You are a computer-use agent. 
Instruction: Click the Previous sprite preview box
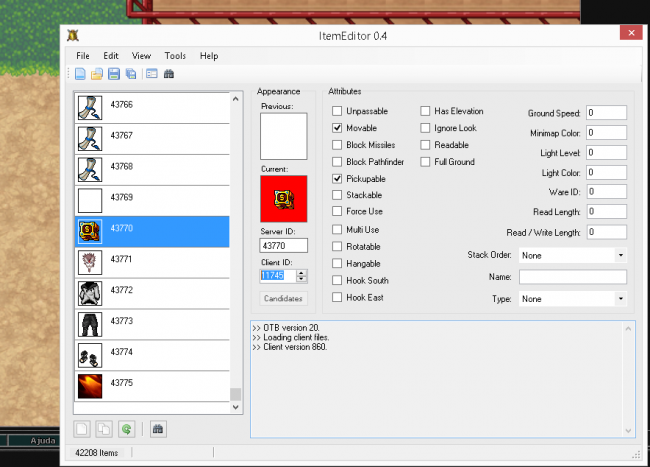click(284, 136)
